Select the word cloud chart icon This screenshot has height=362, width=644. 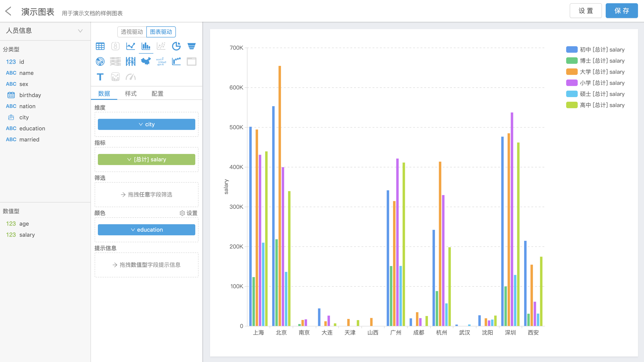coord(161,61)
